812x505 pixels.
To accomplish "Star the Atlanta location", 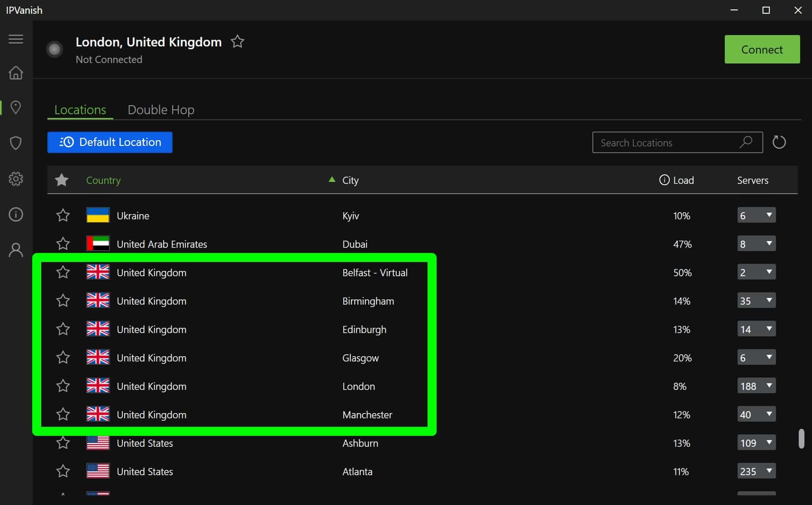I will [x=63, y=471].
